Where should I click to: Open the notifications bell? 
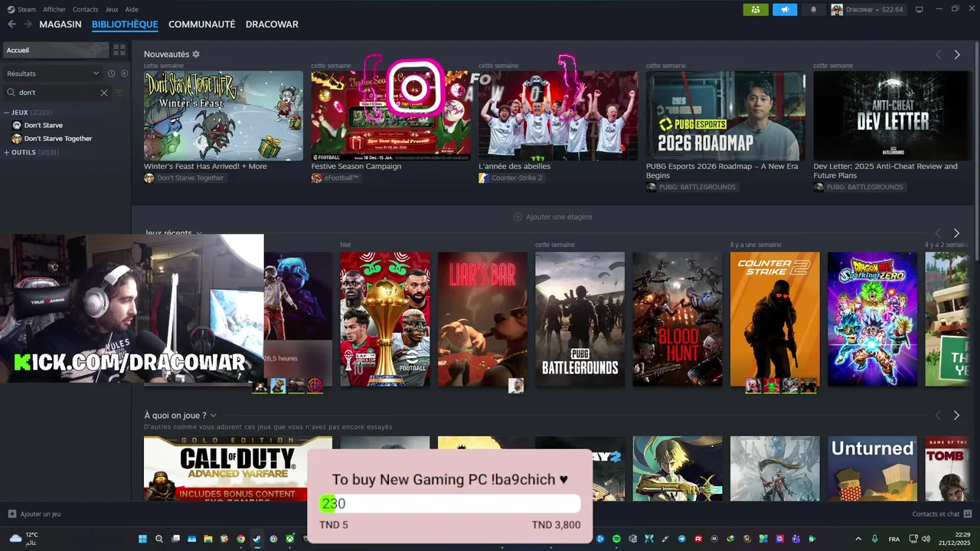[x=814, y=9]
